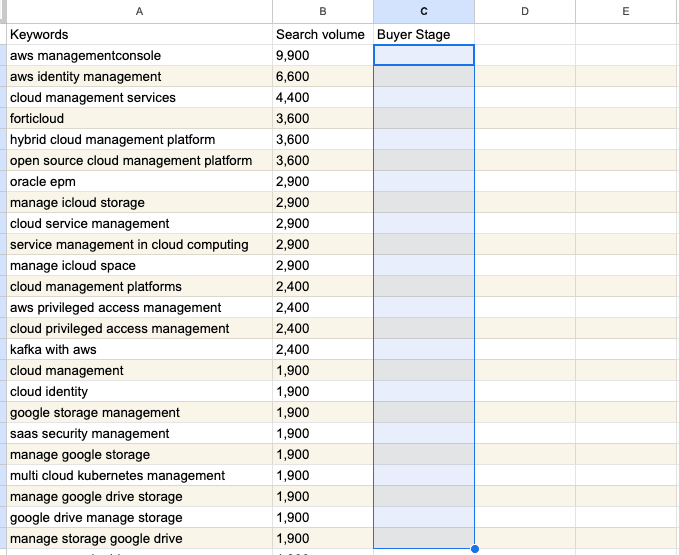679x555 pixels.
Task: Select the 'aws managementconsole' cell
Action: 139,55
